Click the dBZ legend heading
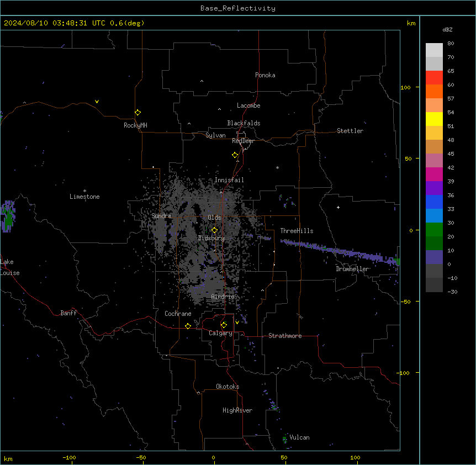 [x=447, y=29]
